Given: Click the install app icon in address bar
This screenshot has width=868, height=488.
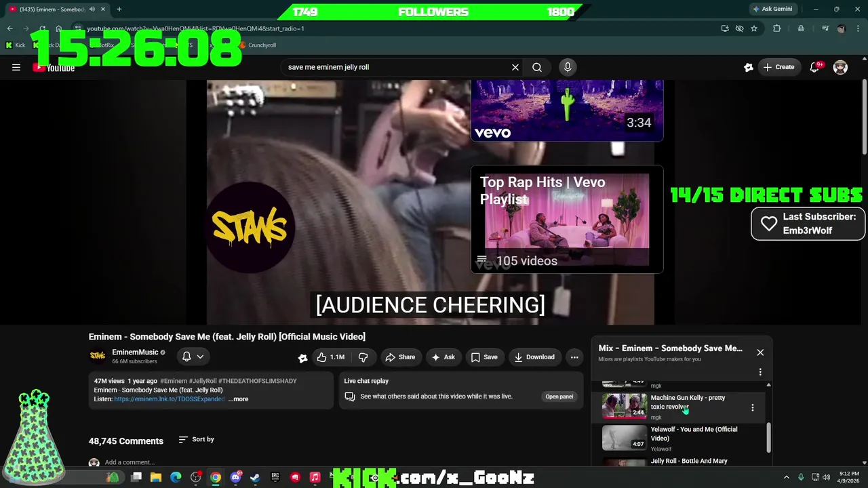Looking at the screenshot, I should (725, 28).
